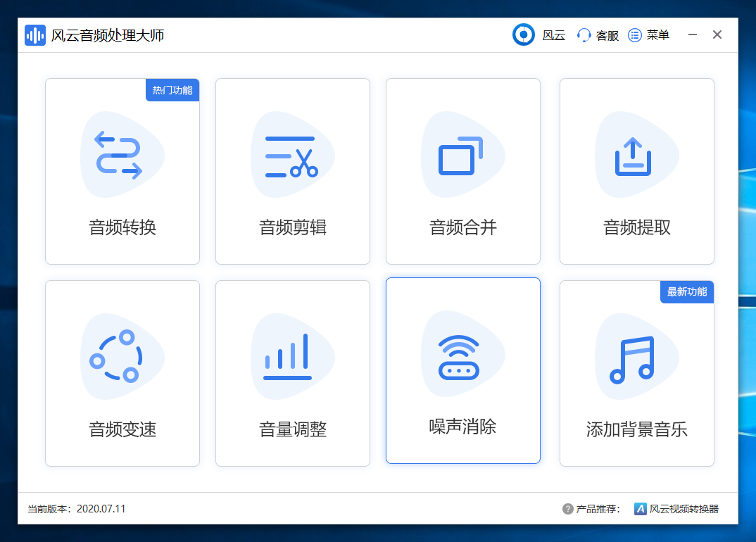Open the 音频变速 speed change tool
This screenshot has height=542, width=756.
tap(122, 373)
